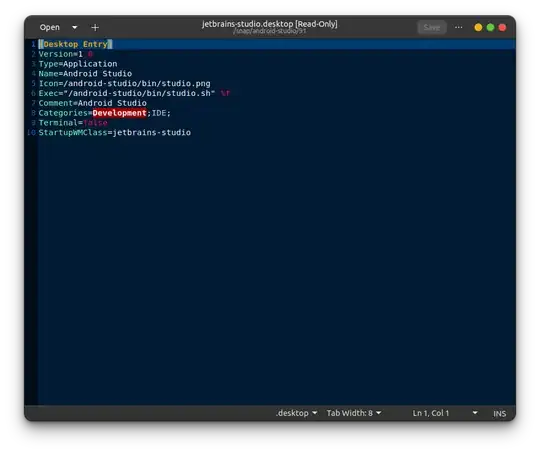This screenshot has width=540, height=454.
Task: Click the Name=Android Studio line
Action: [x=85, y=73]
